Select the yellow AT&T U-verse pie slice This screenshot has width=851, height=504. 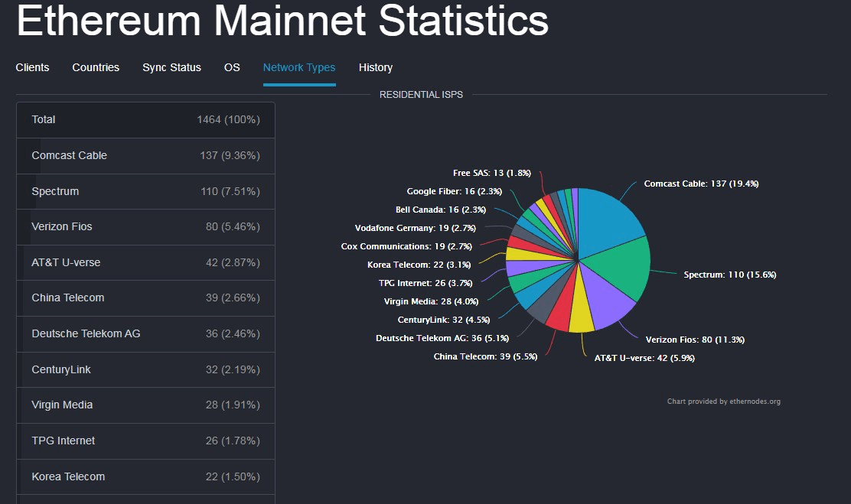[581, 309]
